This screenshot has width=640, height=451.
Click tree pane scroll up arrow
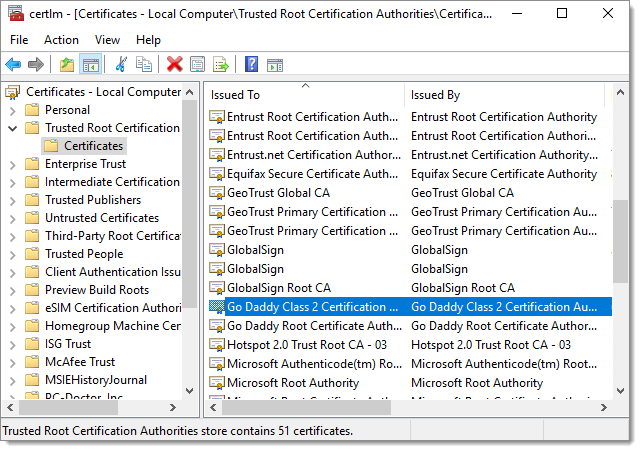[189, 92]
